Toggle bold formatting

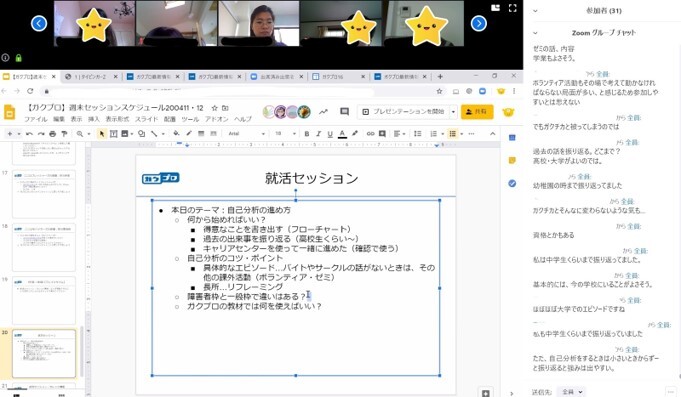click(x=307, y=134)
